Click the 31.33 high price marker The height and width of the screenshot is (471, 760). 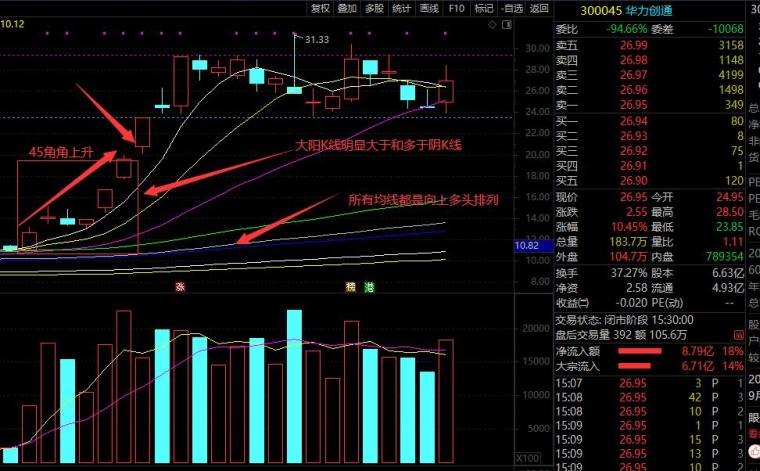(x=316, y=39)
